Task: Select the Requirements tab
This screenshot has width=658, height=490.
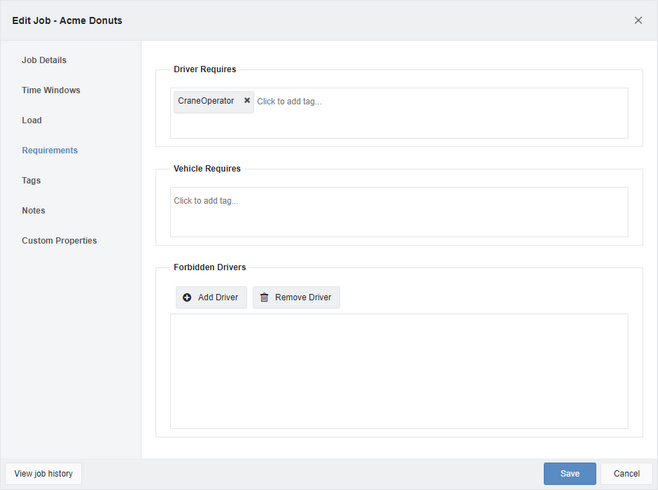Action: click(50, 150)
